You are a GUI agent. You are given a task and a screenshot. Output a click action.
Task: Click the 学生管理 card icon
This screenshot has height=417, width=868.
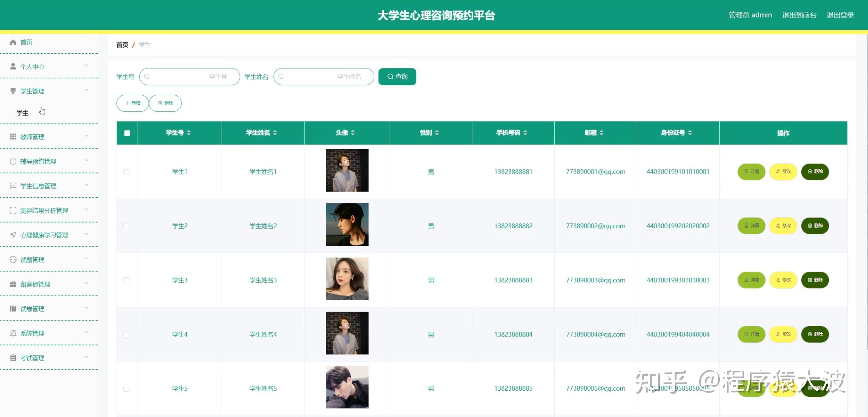tap(13, 90)
